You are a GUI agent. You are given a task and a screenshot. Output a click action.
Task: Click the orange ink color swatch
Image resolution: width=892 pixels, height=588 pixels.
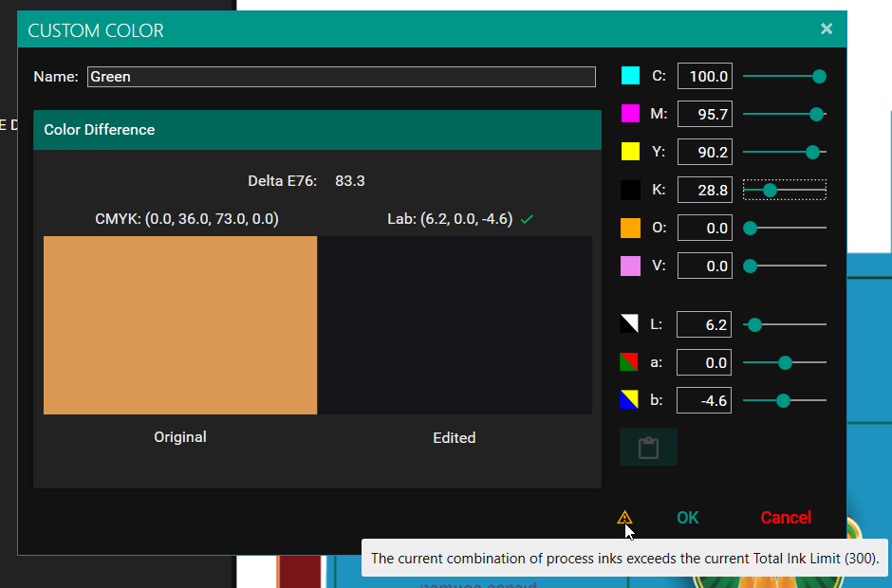(630, 229)
